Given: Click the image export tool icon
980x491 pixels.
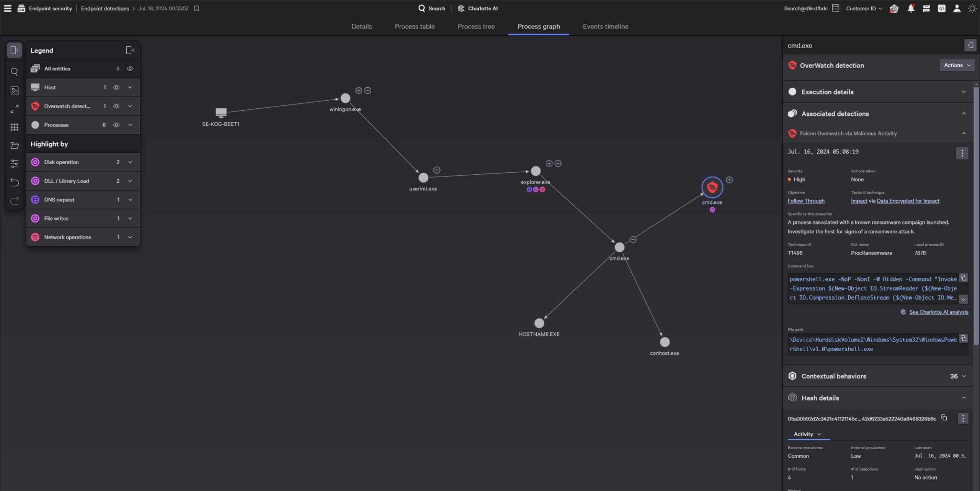Looking at the screenshot, I should click(14, 90).
